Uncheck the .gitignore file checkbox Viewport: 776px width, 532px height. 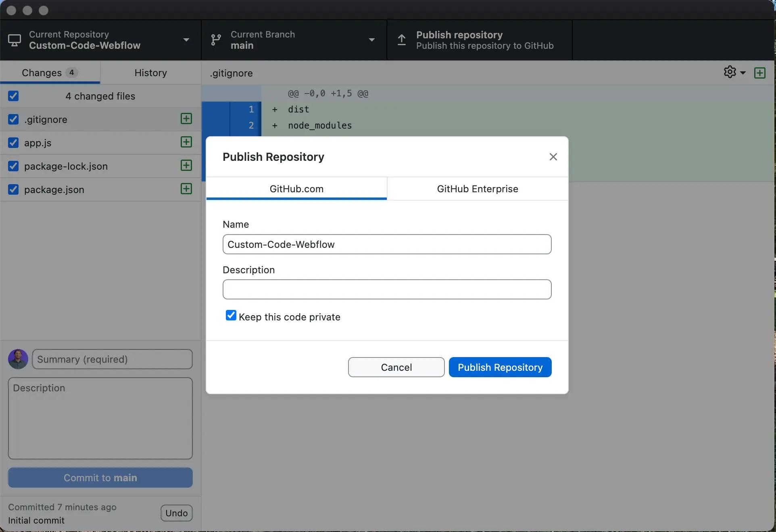(x=13, y=119)
